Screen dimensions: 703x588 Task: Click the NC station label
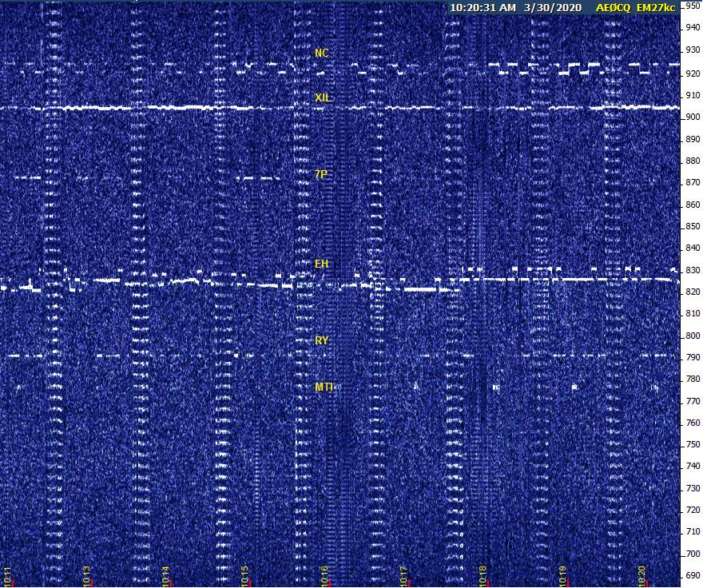[x=321, y=54]
